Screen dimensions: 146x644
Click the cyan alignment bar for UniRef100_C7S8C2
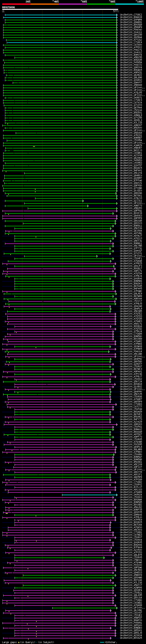point(61,15)
